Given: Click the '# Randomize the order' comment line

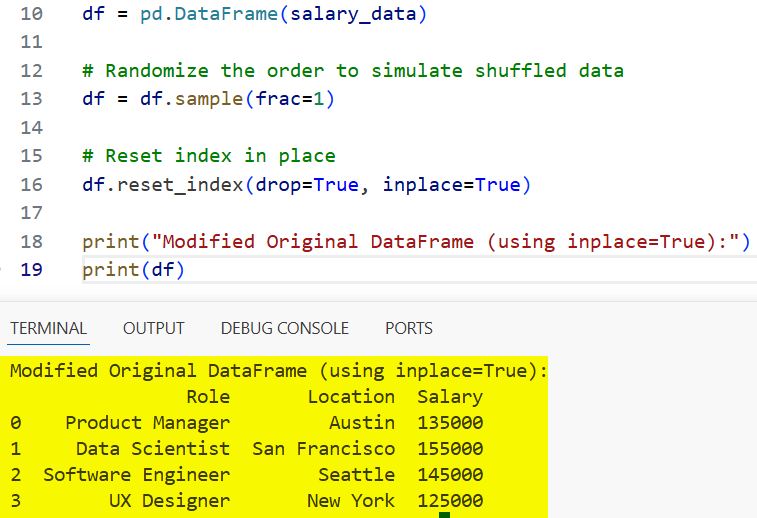Looking at the screenshot, I should 353,71.
